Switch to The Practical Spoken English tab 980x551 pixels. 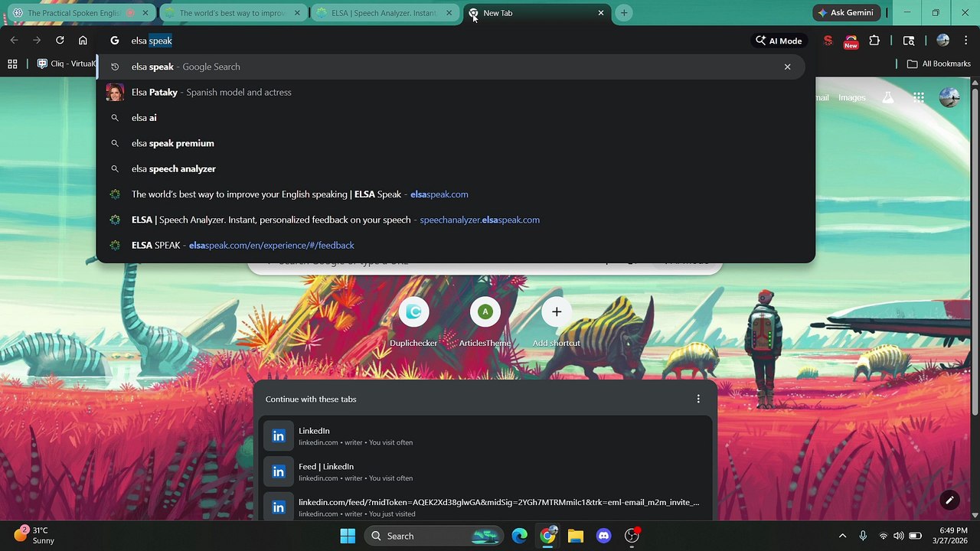coord(80,13)
